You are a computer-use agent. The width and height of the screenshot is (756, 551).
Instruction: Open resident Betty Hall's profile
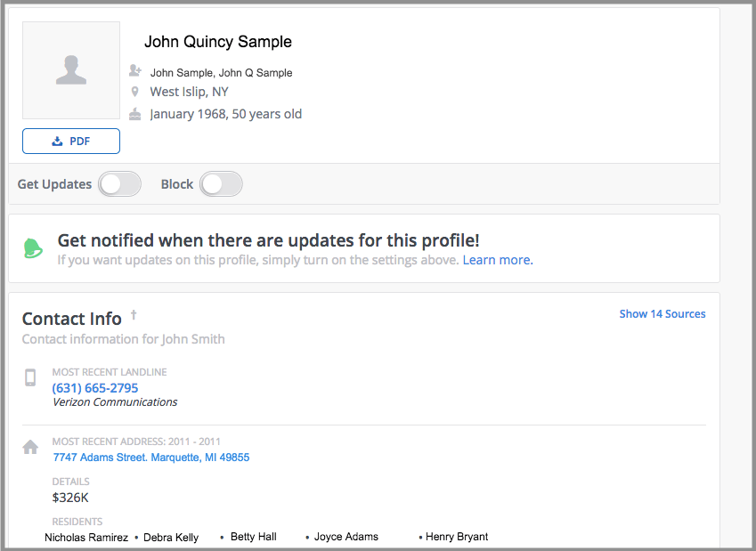click(x=253, y=537)
